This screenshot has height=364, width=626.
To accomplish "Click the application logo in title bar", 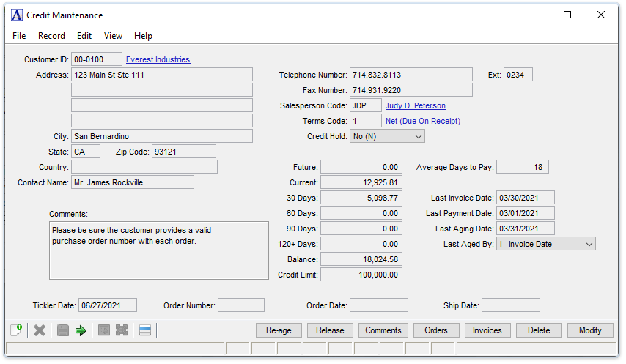I will (17, 15).
